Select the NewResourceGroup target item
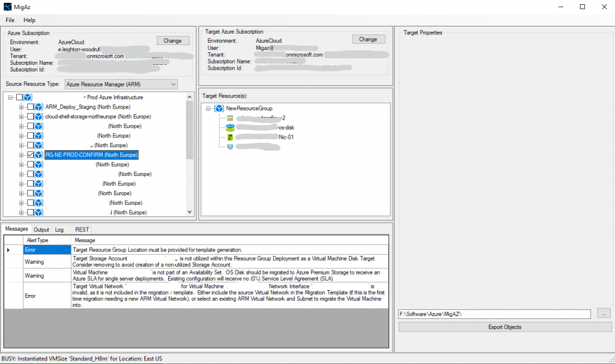The height and width of the screenshot is (364, 615). (249, 109)
